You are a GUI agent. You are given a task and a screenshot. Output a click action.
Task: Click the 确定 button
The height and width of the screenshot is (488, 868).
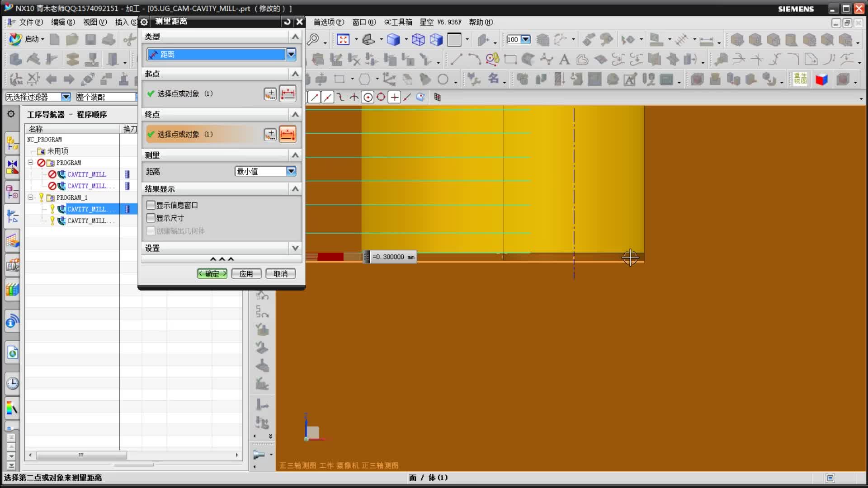coord(212,274)
